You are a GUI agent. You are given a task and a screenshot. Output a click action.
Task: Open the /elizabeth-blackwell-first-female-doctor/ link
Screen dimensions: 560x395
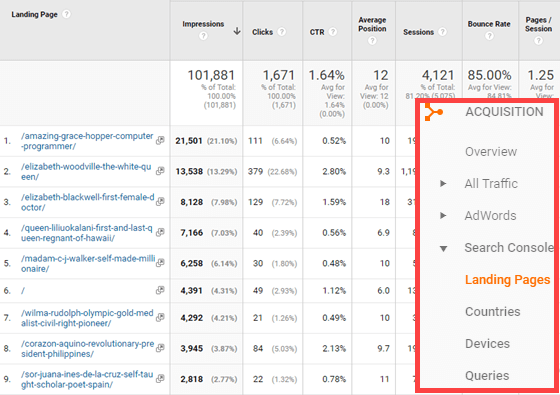tap(88, 202)
